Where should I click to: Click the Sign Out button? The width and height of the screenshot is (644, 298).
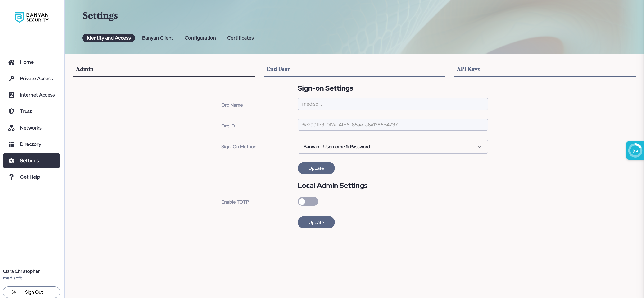pyautogui.click(x=32, y=292)
